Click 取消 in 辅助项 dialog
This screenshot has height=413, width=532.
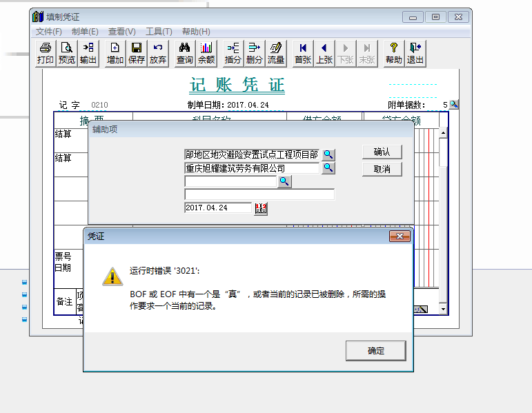pyautogui.click(x=382, y=169)
